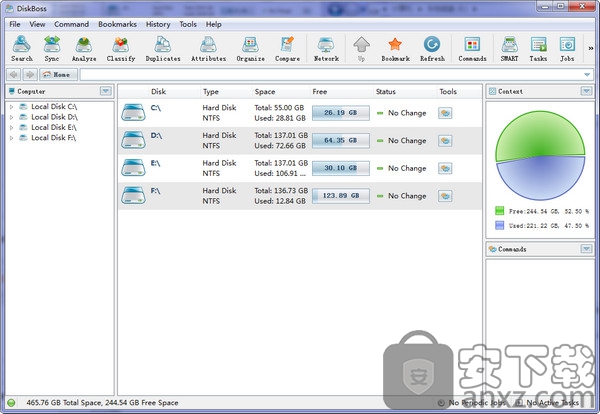Select Local Disk E:\ in tree
This screenshot has height=414, width=600.
click(x=54, y=127)
